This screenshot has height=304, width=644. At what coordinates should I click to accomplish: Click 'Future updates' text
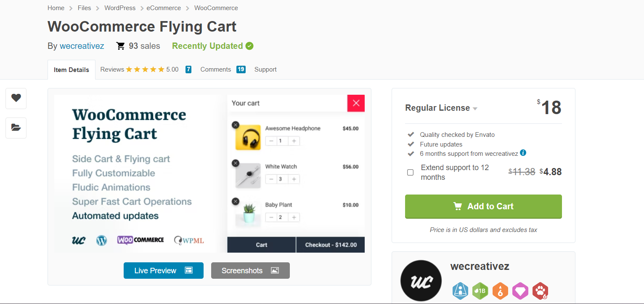(x=441, y=144)
